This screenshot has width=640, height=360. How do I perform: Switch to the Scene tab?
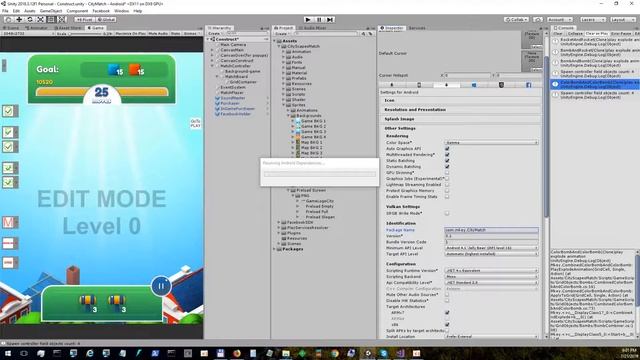[x=11, y=28]
